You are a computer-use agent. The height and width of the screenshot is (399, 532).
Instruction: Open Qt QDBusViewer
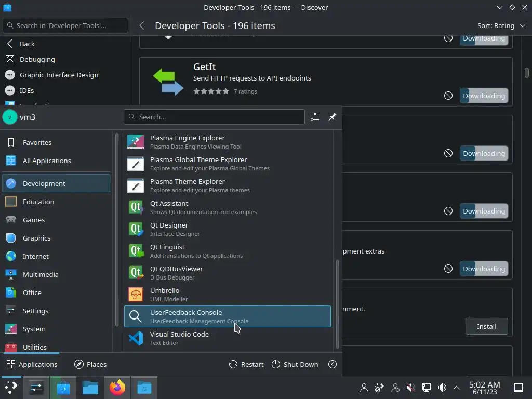click(228, 273)
